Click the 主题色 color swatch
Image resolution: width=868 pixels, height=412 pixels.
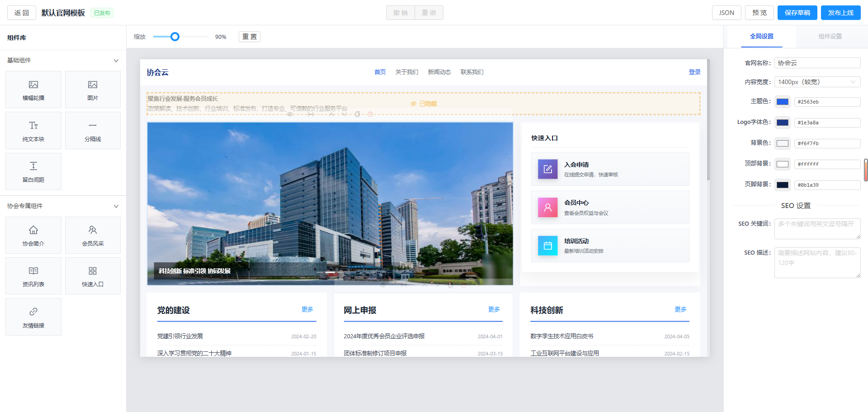click(782, 102)
